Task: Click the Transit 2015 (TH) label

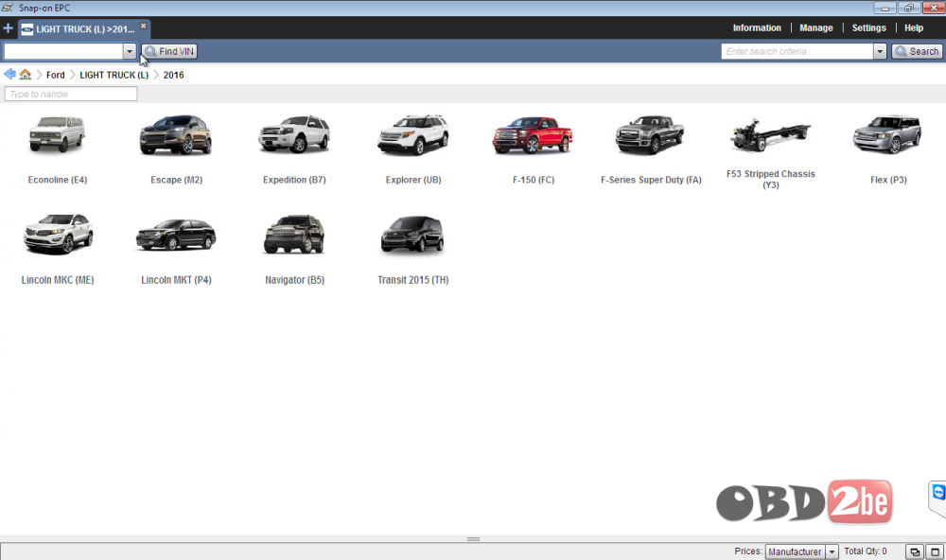Action: pyautogui.click(x=413, y=280)
